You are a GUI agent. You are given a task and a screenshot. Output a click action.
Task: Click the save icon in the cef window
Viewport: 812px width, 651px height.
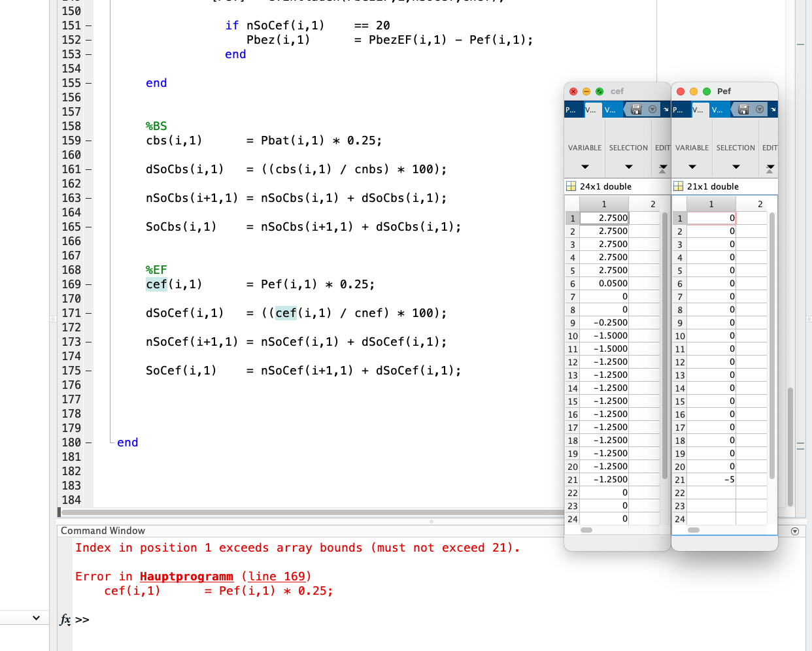tap(636, 109)
